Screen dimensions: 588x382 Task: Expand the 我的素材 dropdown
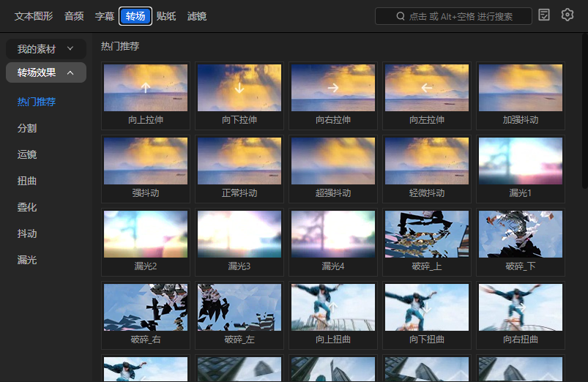(46, 49)
